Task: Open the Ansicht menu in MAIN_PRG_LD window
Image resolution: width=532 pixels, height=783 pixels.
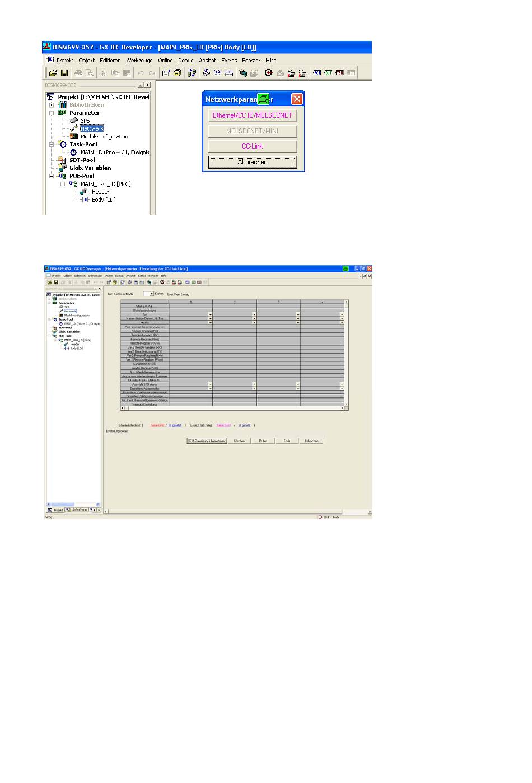Action: coord(208,60)
